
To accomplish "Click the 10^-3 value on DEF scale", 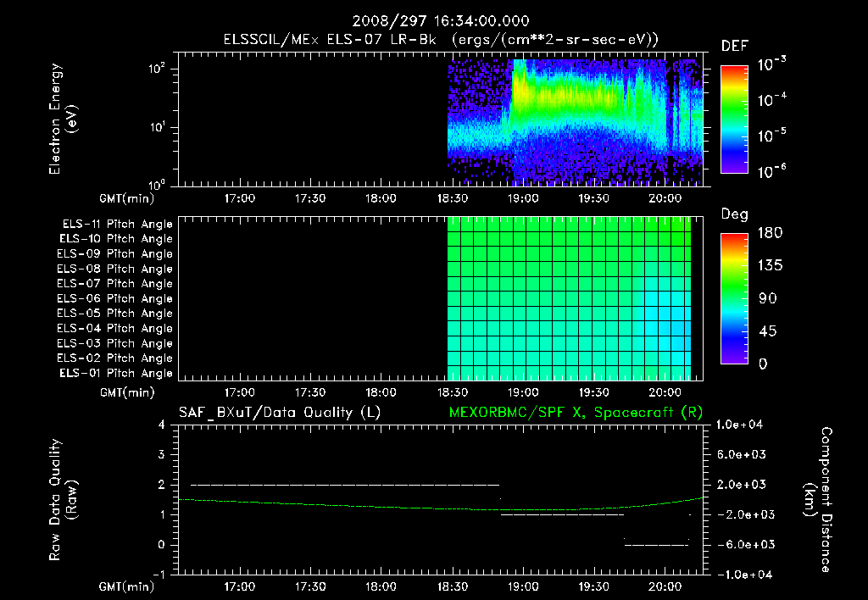I will (x=772, y=64).
